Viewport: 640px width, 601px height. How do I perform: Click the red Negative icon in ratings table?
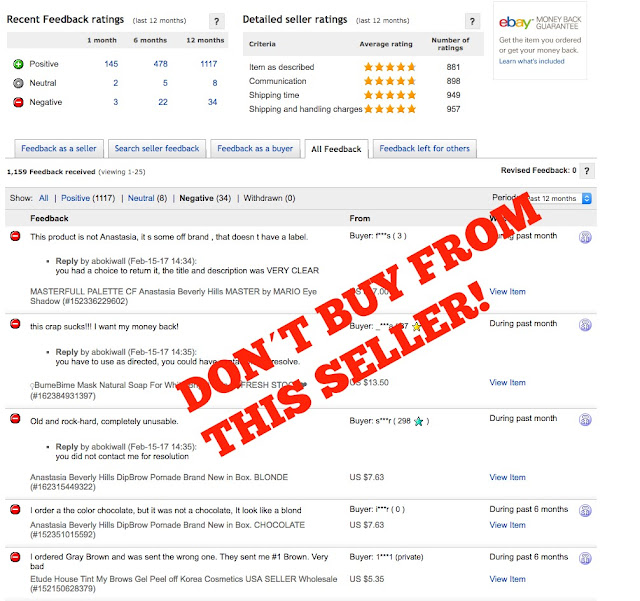pos(18,102)
